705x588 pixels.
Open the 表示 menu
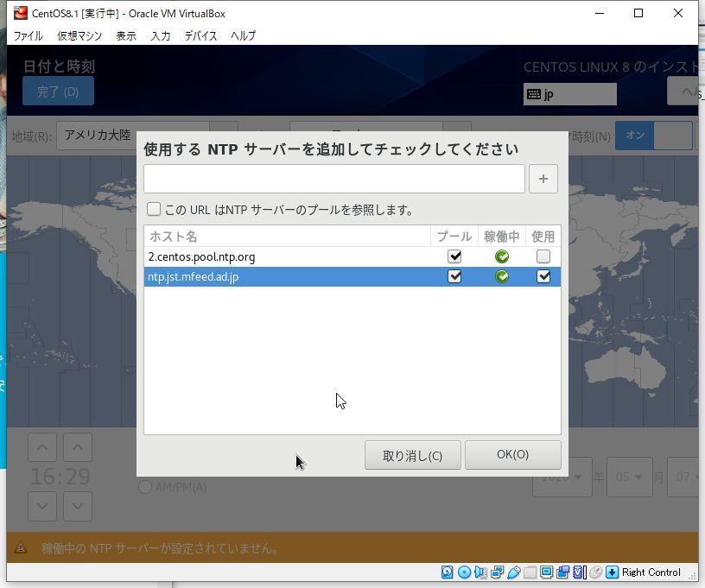point(126,36)
